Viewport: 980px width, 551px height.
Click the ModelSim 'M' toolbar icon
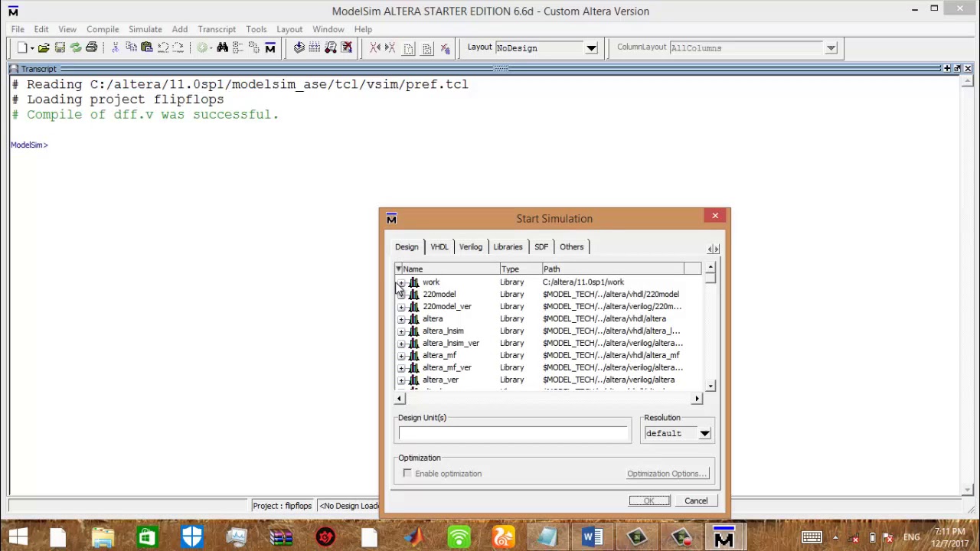coord(270,47)
